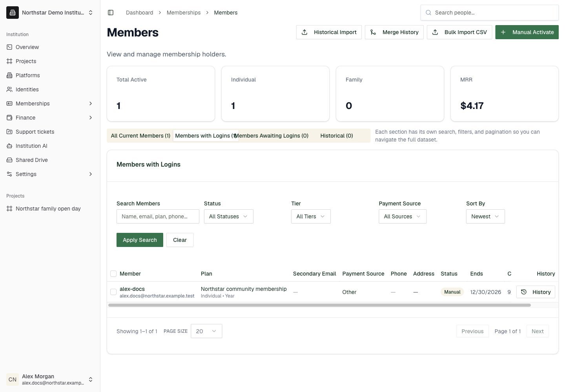This screenshot has height=392, width=565.
Task: Click the Settings sliders icon
Action: coord(9,174)
